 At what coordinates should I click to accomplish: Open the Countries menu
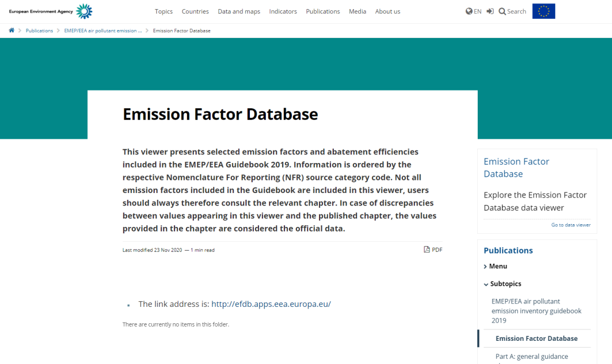195,11
